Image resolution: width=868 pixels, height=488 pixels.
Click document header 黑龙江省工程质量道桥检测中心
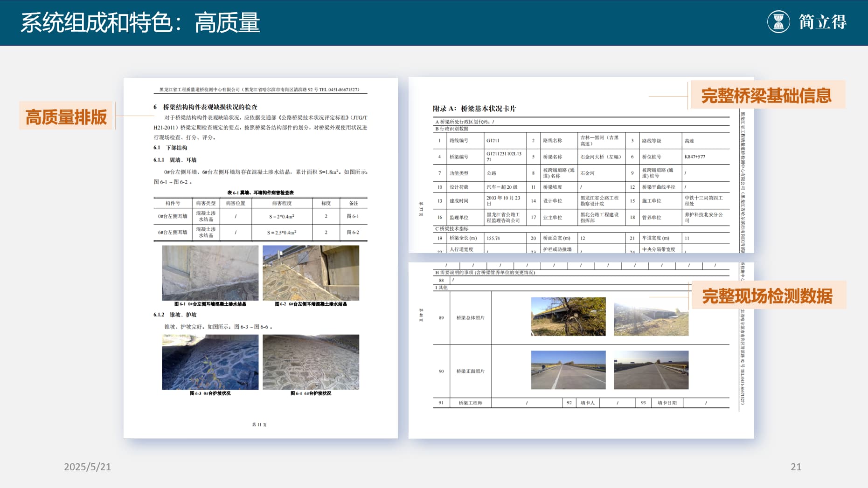pyautogui.click(x=259, y=89)
